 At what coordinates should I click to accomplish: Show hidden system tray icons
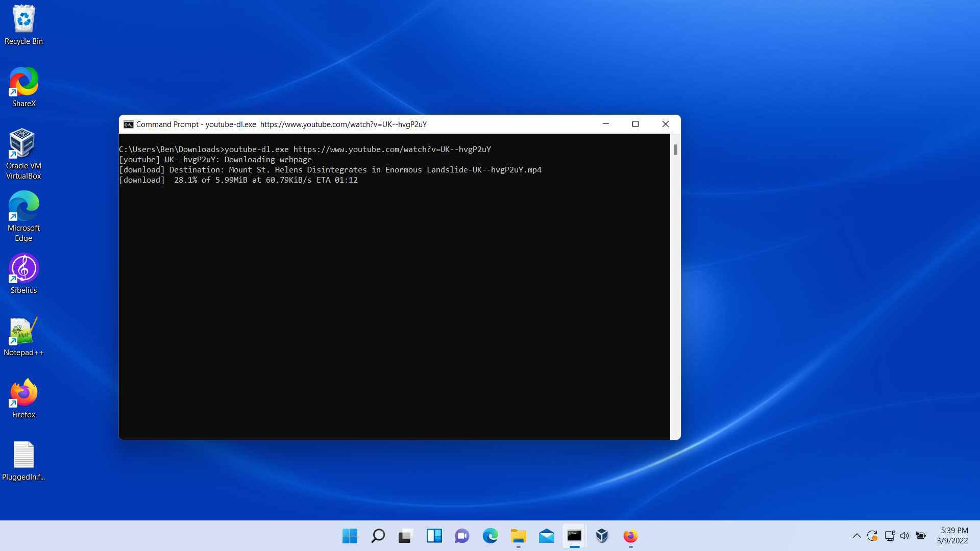click(x=856, y=536)
